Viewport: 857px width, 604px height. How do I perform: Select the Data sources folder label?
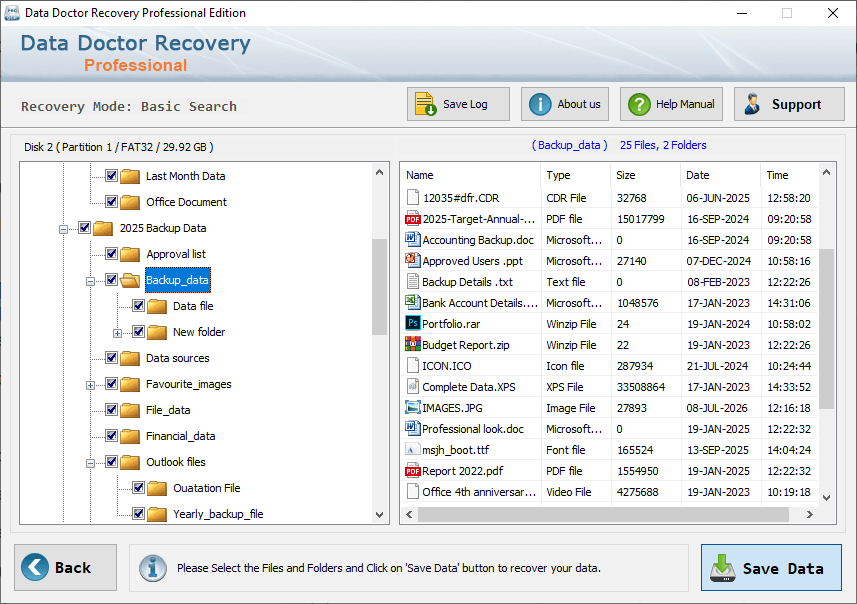click(178, 358)
